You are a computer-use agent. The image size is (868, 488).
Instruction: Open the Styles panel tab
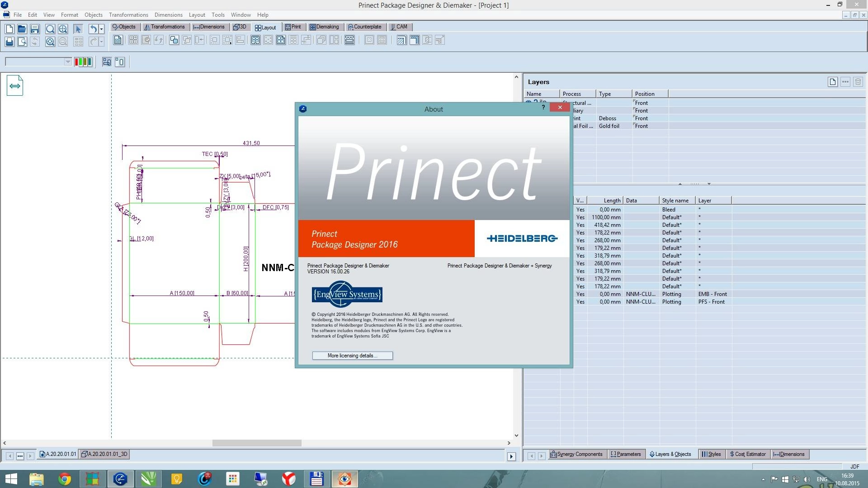[711, 454]
